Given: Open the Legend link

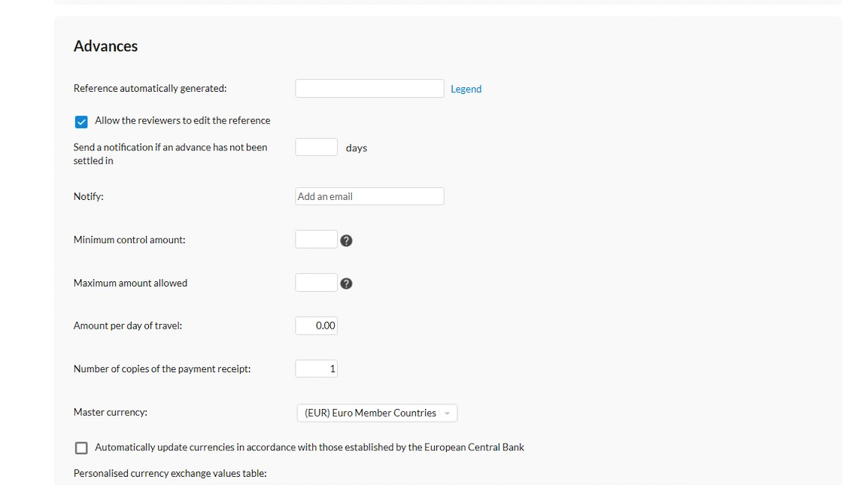Looking at the screenshot, I should [x=466, y=89].
